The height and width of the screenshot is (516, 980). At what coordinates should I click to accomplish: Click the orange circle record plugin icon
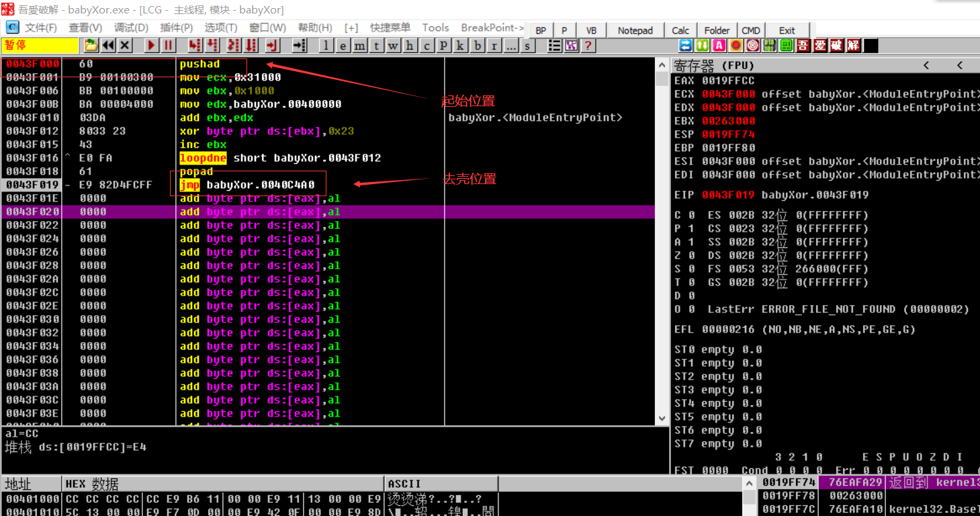click(x=736, y=46)
